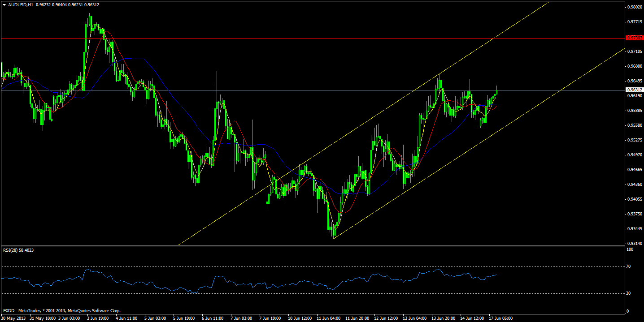Click the 0.93445 price axis label
644x322 pixels.
click(x=634, y=229)
